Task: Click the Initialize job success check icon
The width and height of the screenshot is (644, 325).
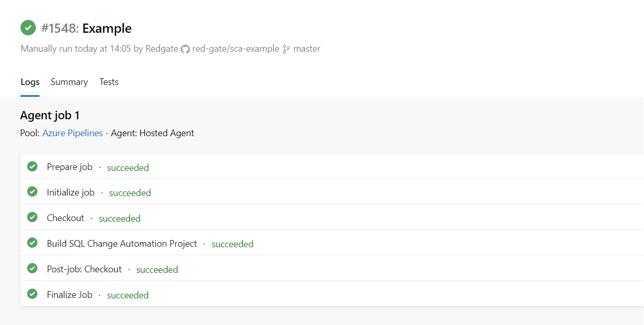Action: coord(32,192)
